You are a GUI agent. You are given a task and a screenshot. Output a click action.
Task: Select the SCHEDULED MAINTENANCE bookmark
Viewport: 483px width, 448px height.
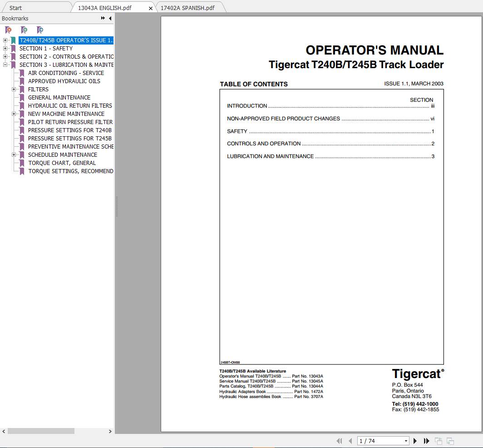click(63, 154)
